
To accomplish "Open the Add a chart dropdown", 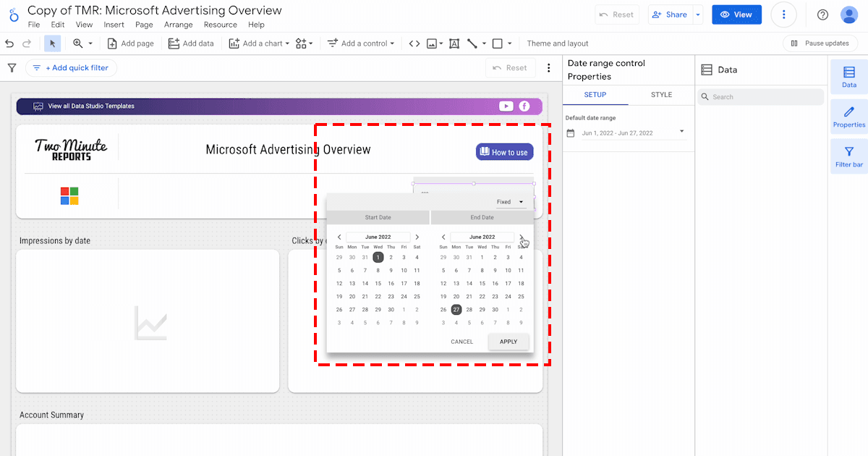I will click(259, 43).
